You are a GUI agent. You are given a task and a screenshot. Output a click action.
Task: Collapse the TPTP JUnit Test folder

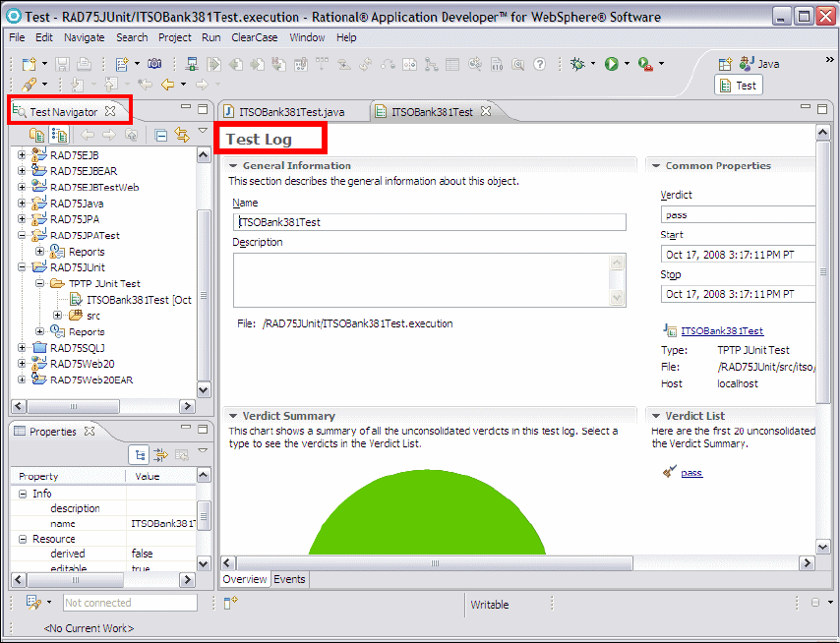pos(39,283)
